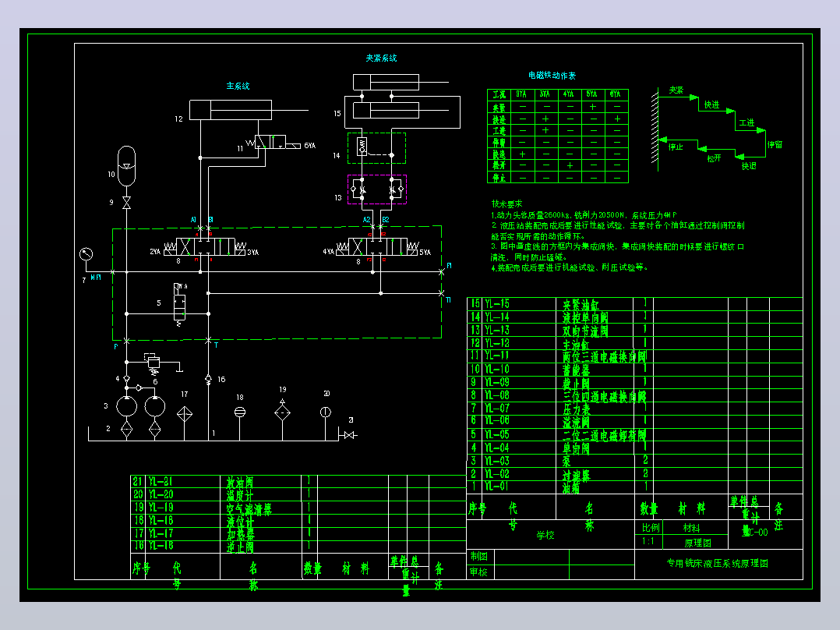This screenshot has height=630, width=840.
Task: Click the air filter symbol labeled 19
Action: click(x=282, y=411)
